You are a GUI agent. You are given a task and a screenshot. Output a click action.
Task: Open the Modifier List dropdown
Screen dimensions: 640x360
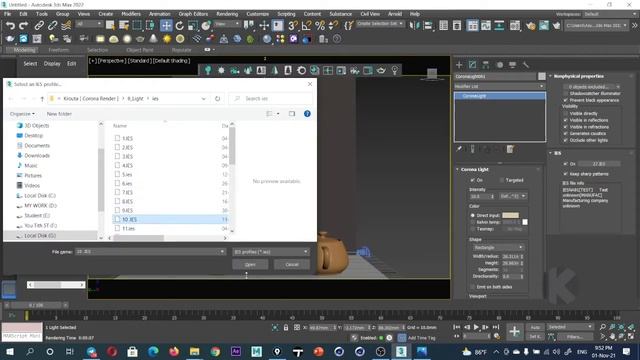pyautogui.click(x=500, y=86)
